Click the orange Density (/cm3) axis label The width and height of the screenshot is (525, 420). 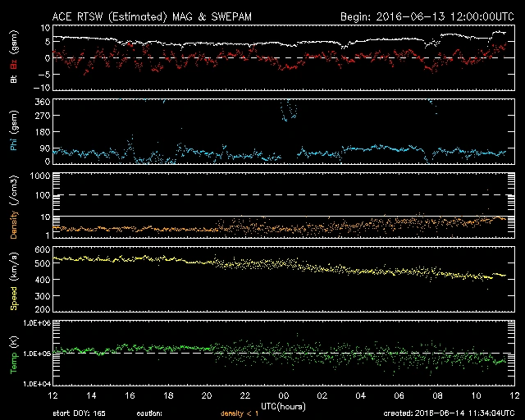pos(13,205)
